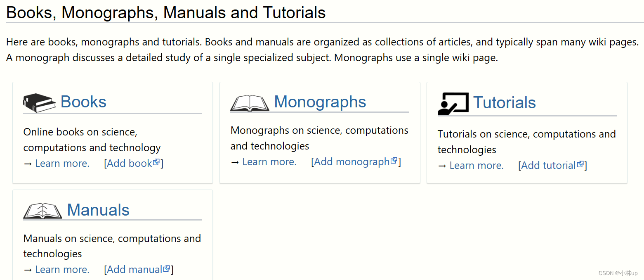
Task: Click Learn more under Monographs
Action: 269,161
